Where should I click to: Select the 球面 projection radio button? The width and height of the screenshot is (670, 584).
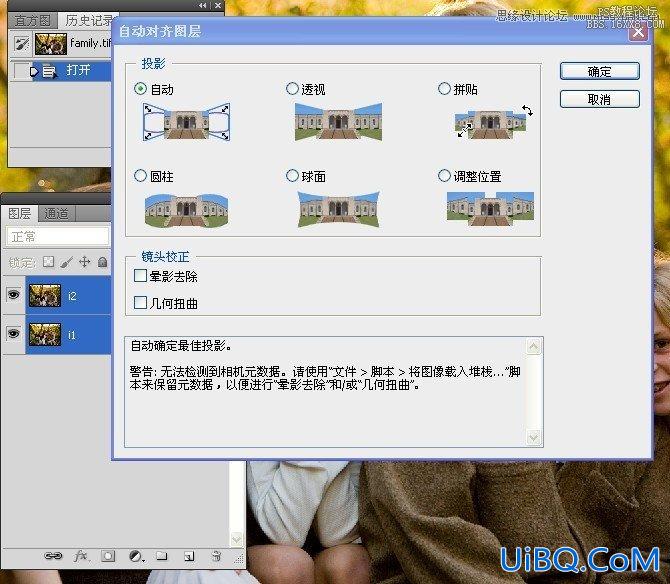point(292,176)
